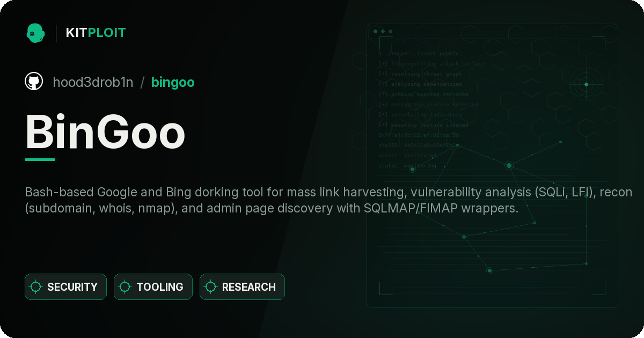This screenshot has height=338, width=644.
Task: Click the crosshair icon in TOOLING tag
Action: [x=125, y=287]
